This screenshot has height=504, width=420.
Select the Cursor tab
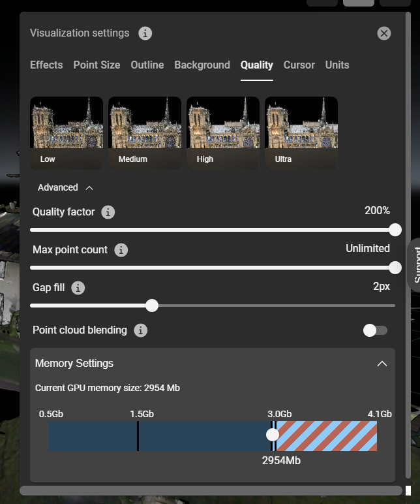[x=299, y=65]
